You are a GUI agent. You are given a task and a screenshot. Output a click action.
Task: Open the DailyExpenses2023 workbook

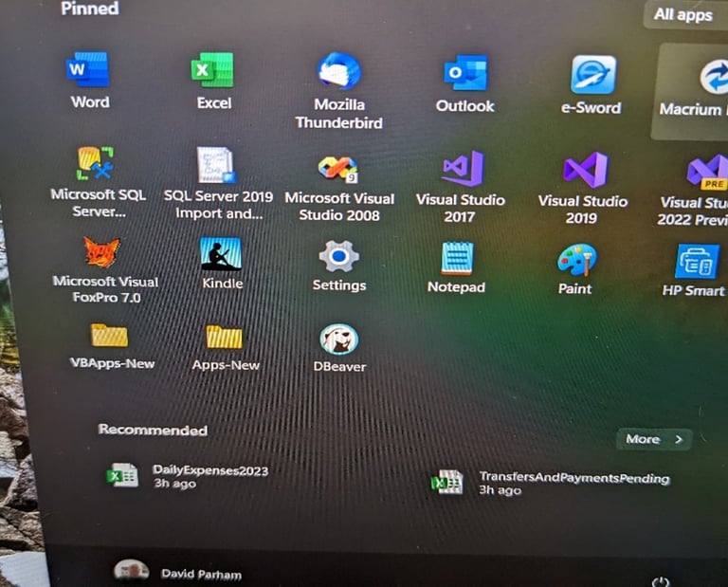tap(188, 475)
